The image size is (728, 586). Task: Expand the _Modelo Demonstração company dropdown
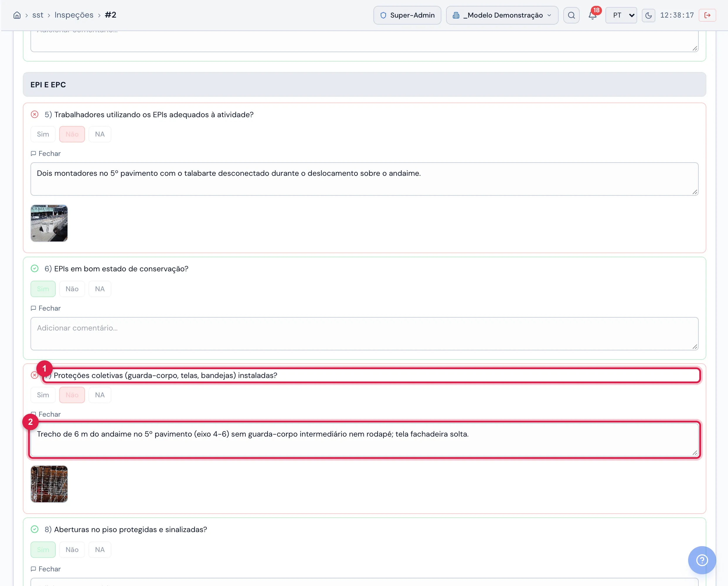pos(502,15)
